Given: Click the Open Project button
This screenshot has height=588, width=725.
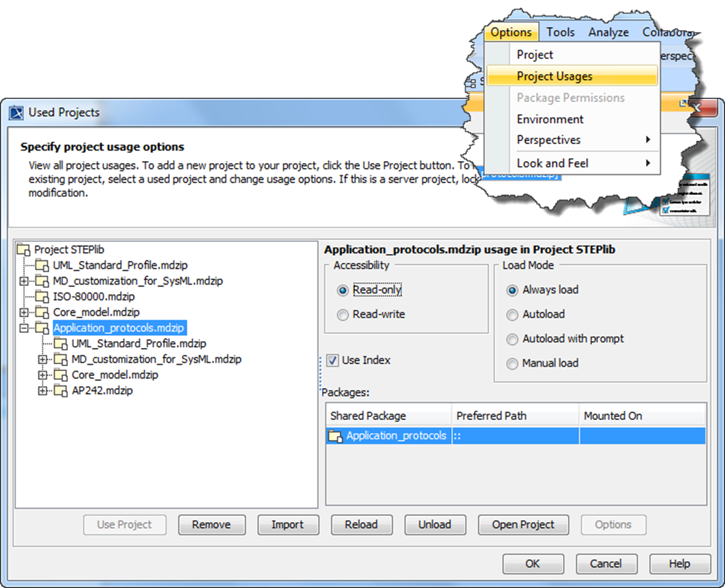Looking at the screenshot, I should tap(523, 525).
